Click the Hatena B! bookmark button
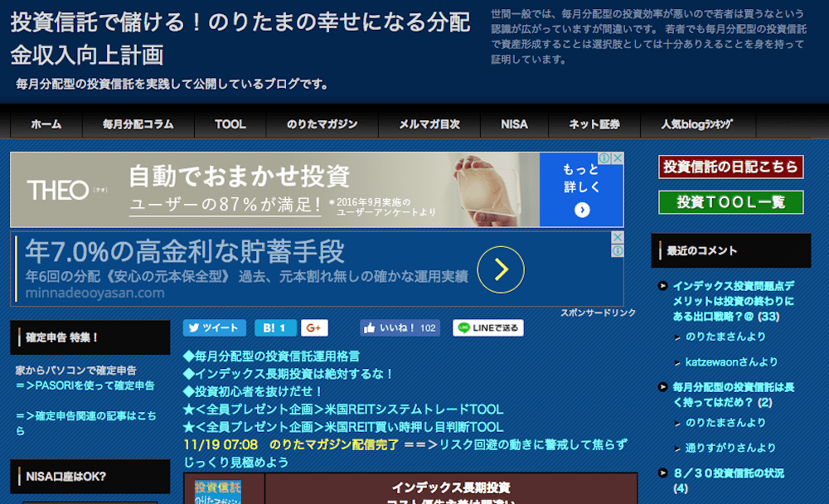 tap(275, 327)
